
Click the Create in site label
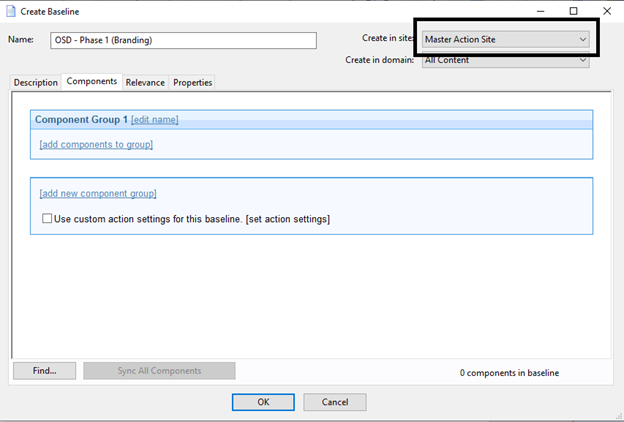(x=388, y=38)
